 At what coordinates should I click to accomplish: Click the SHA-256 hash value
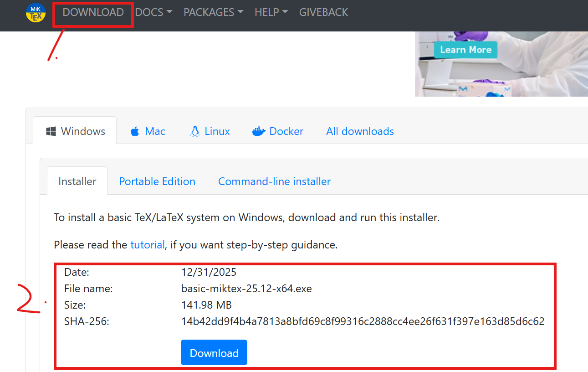(x=363, y=321)
